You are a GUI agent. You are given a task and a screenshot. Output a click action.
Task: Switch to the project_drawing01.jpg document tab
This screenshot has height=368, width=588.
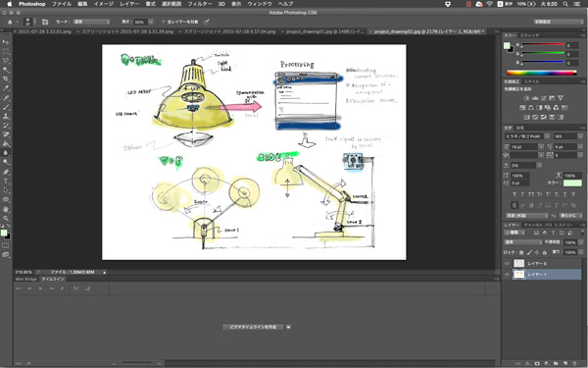(324, 31)
